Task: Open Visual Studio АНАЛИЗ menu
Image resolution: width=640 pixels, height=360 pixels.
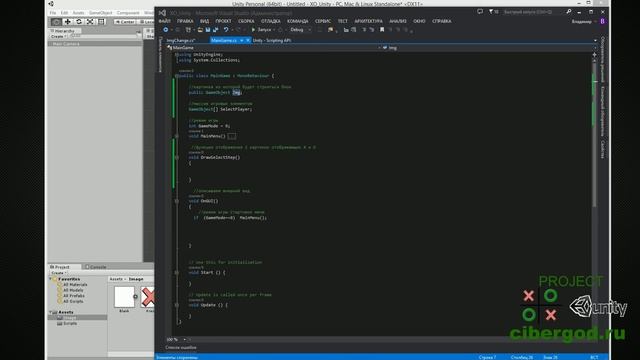Action: tap(398, 21)
